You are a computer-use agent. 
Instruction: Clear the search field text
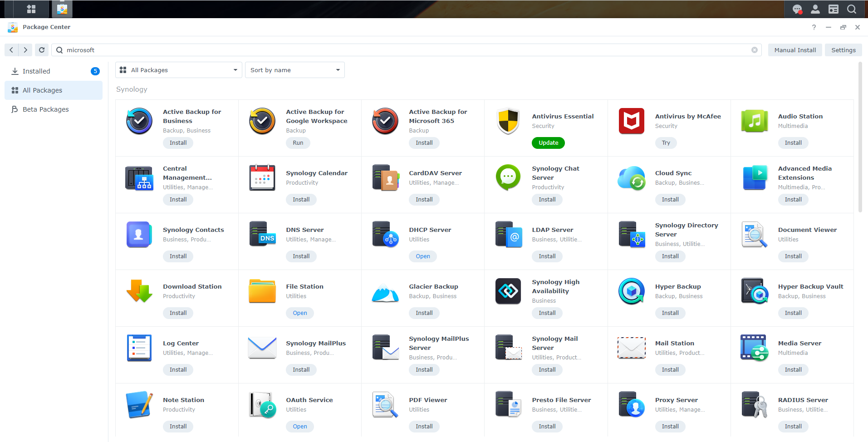(x=754, y=50)
